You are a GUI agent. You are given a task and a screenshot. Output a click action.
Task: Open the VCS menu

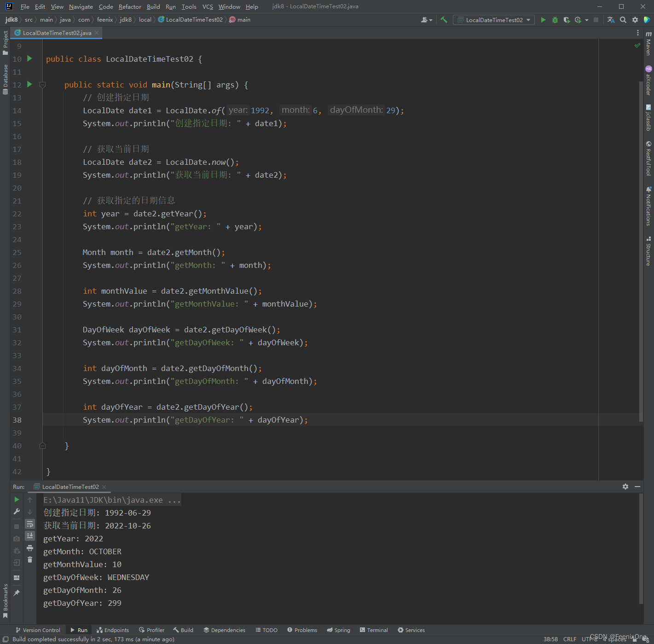(208, 6)
